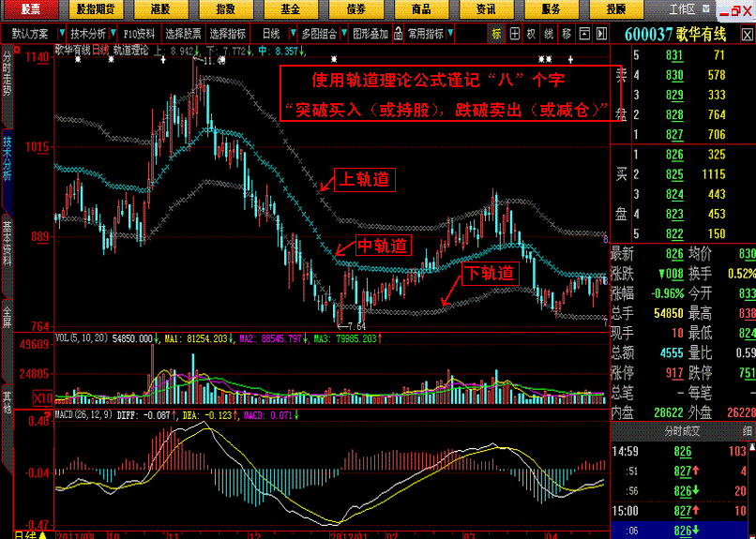Click the right-arrow panel collapse icon

click(x=601, y=33)
